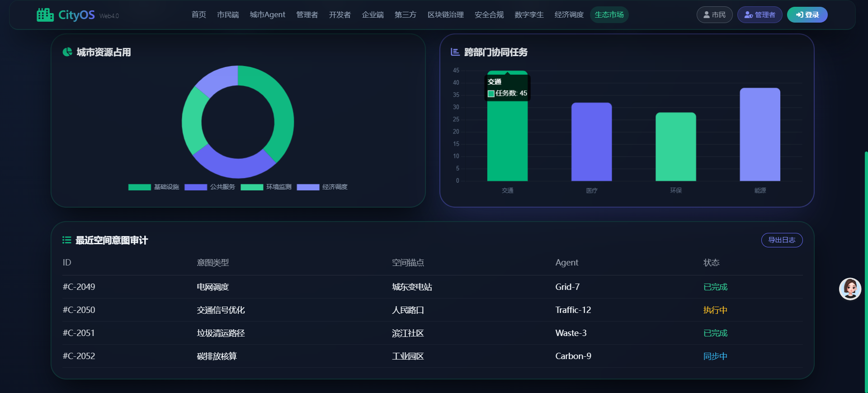Click the bar chart icon beside 跨部门协同任务

pyautogui.click(x=455, y=52)
